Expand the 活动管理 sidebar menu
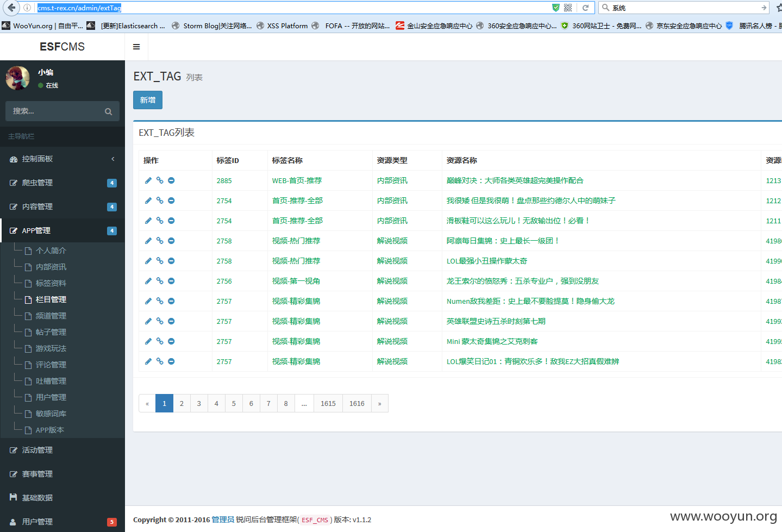The width and height of the screenshot is (782, 532). click(62, 450)
